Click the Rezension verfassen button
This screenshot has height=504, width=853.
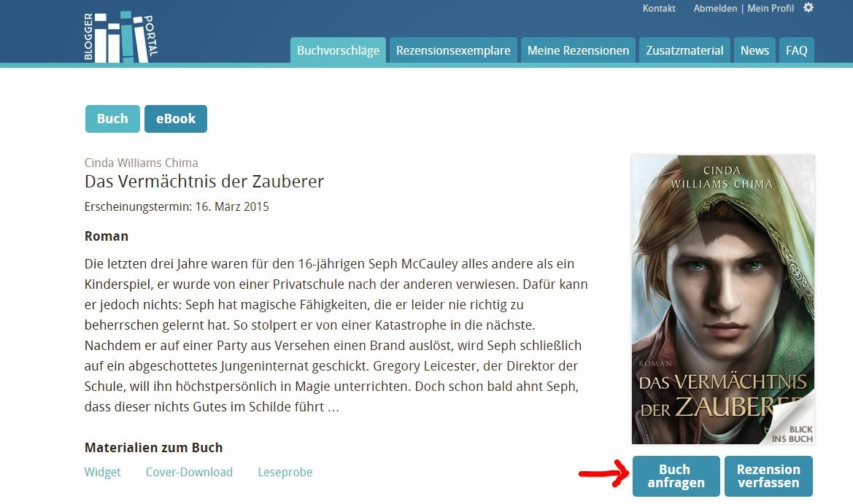pos(768,476)
